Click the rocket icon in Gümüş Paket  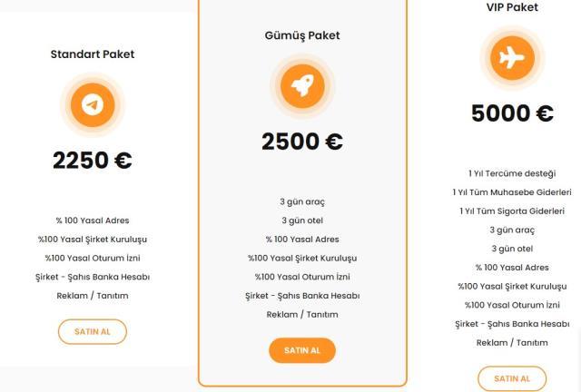click(302, 86)
